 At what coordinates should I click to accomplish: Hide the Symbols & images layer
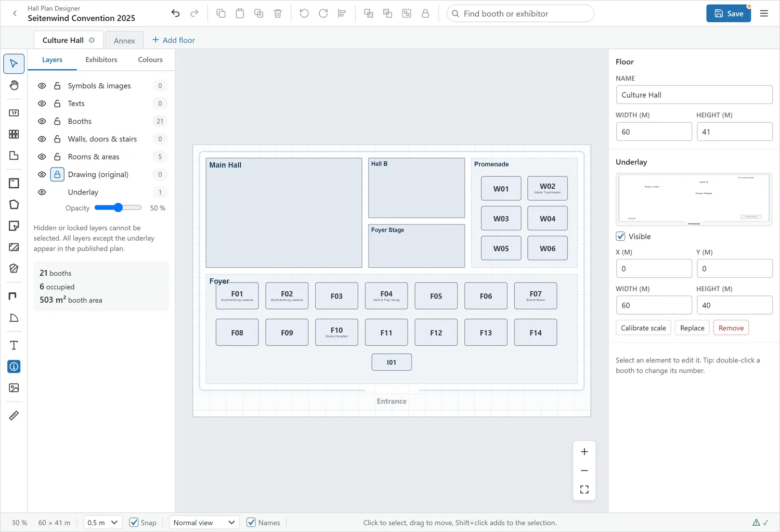coord(42,86)
